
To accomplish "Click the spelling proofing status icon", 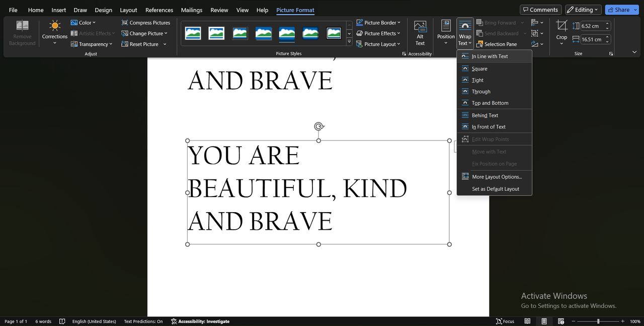I will pyautogui.click(x=62, y=321).
